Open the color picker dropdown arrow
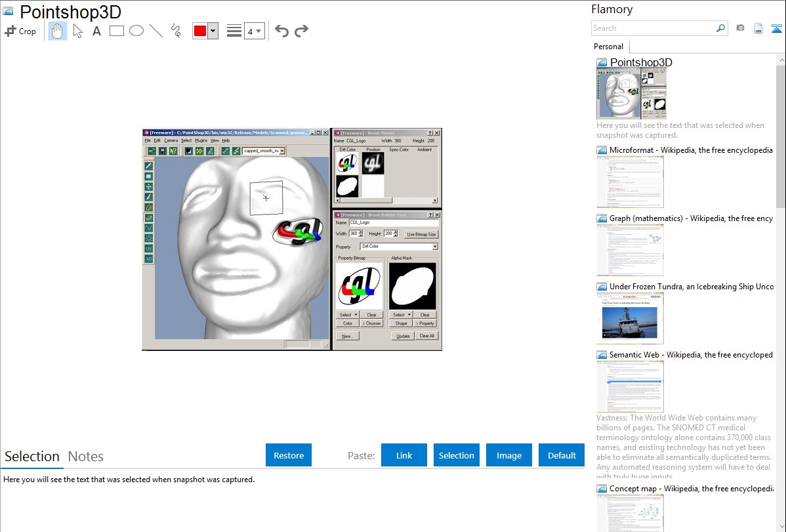786x532 pixels. click(213, 31)
